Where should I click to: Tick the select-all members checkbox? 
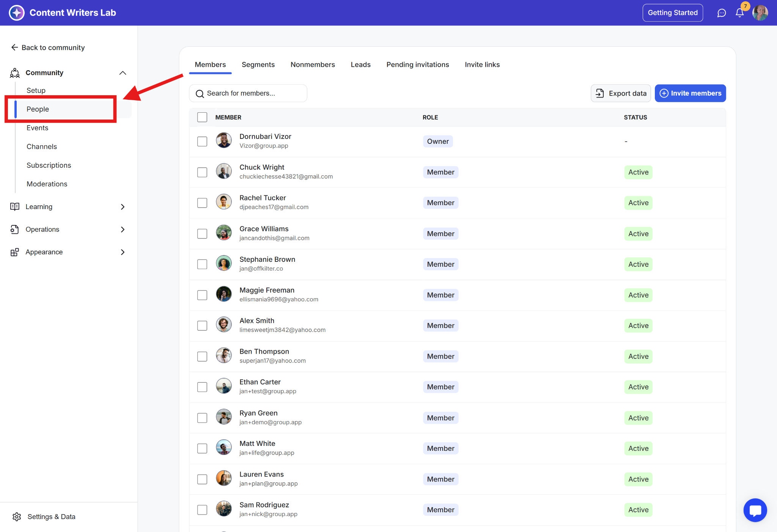[x=202, y=117]
